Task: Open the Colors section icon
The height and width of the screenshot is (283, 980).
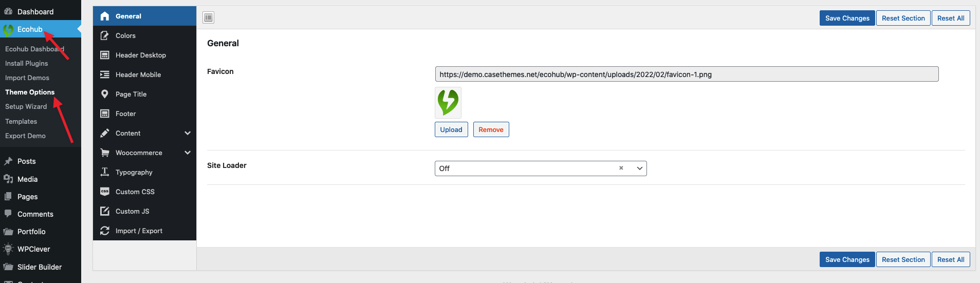Action: pos(105,35)
